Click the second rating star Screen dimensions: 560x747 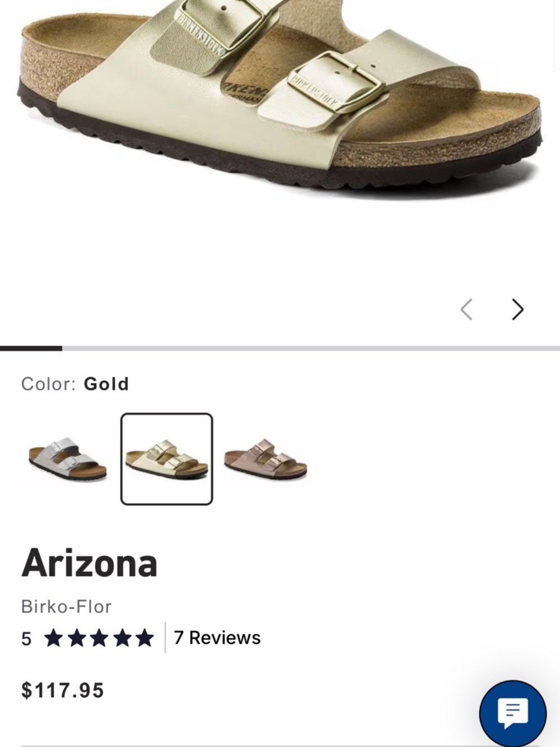[76, 637]
